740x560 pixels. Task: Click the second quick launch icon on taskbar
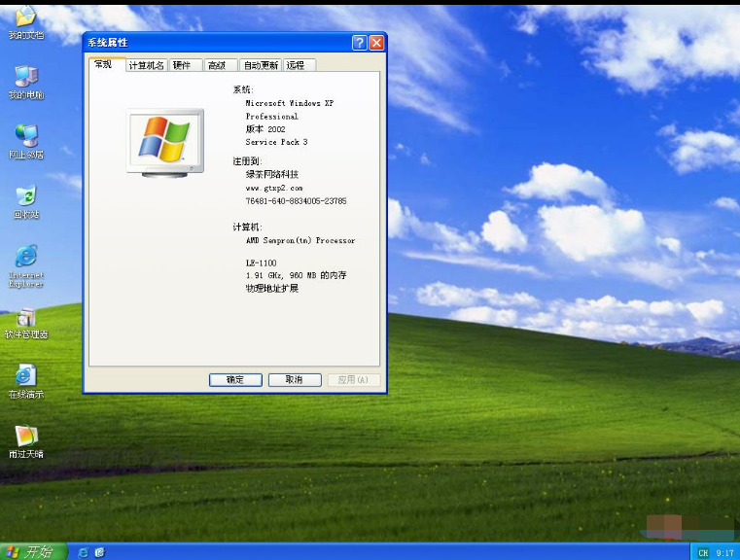pos(99,552)
